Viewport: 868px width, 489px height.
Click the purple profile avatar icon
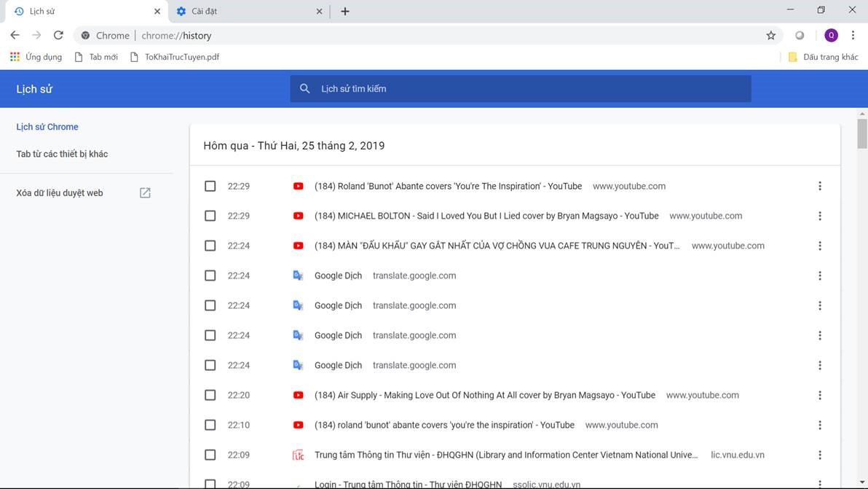coord(831,35)
